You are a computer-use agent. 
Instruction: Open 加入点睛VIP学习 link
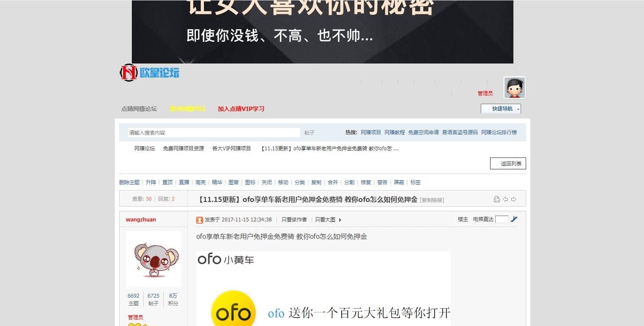[x=241, y=109]
